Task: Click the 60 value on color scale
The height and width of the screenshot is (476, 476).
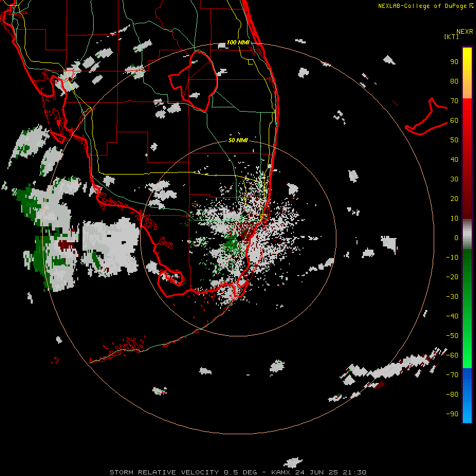Action: click(454, 120)
